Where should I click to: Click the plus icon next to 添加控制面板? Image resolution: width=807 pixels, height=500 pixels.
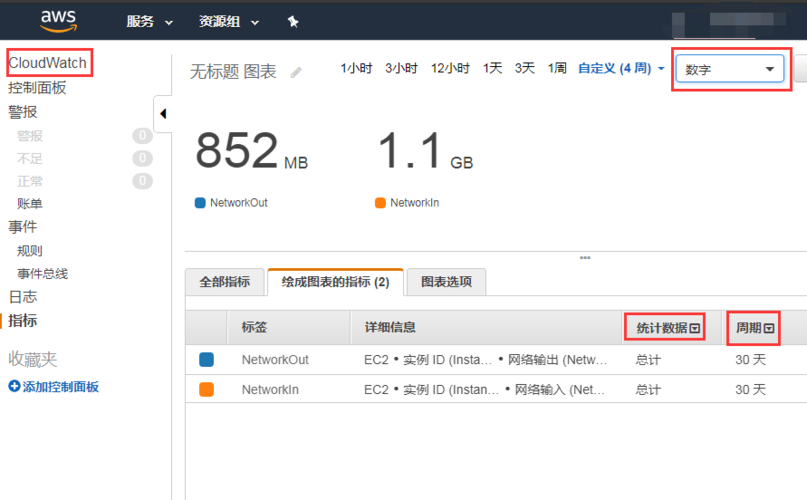click(14, 386)
